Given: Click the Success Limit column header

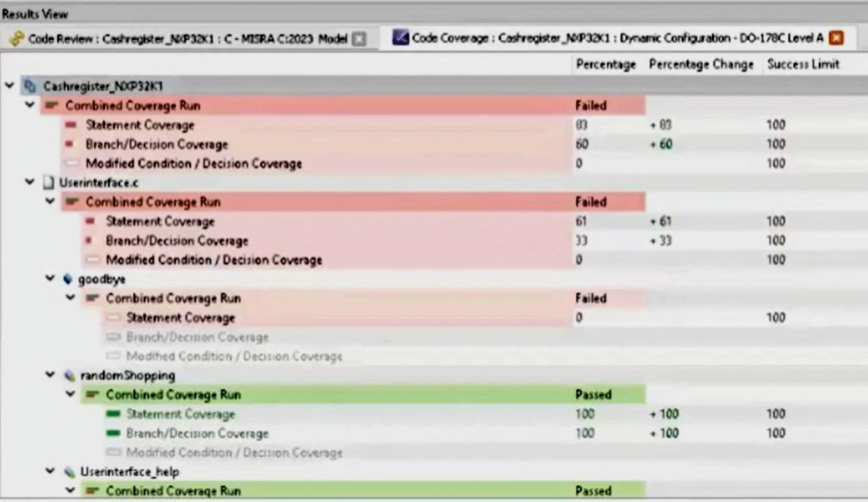Looking at the screenshot, I should coord(803,64).
